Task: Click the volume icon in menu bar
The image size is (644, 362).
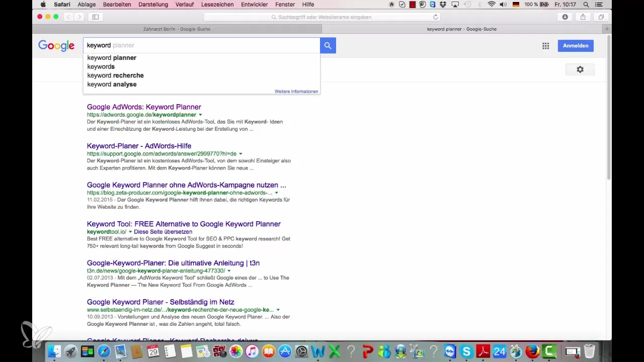Action: point(504,5)
